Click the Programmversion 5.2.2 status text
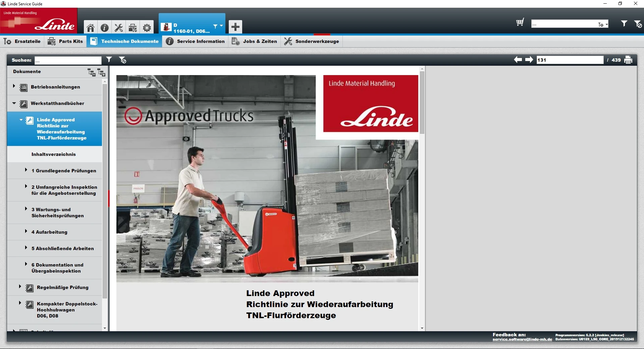Screen dimensions: 644x349 (590, 335)
